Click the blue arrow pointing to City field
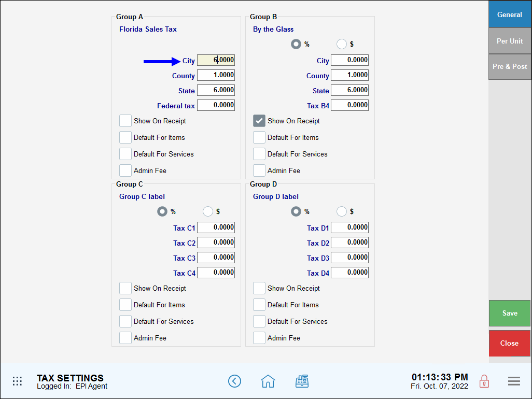 [161, 61]
